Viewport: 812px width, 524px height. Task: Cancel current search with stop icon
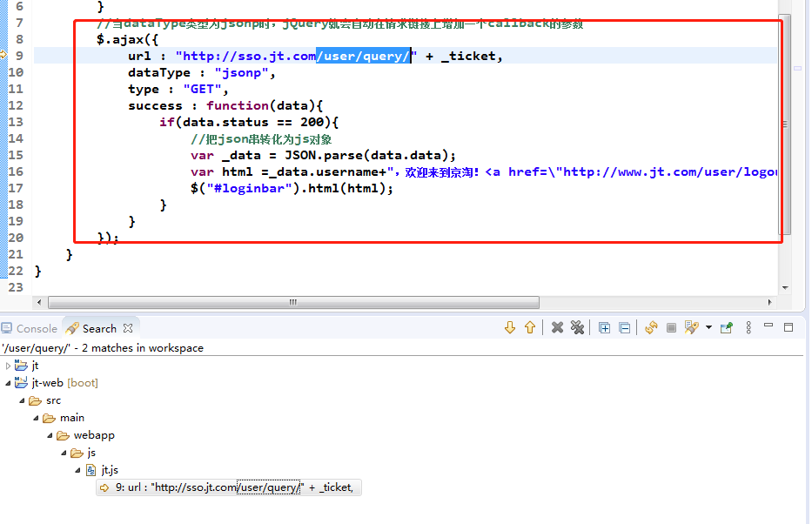[x=671, y=328]
